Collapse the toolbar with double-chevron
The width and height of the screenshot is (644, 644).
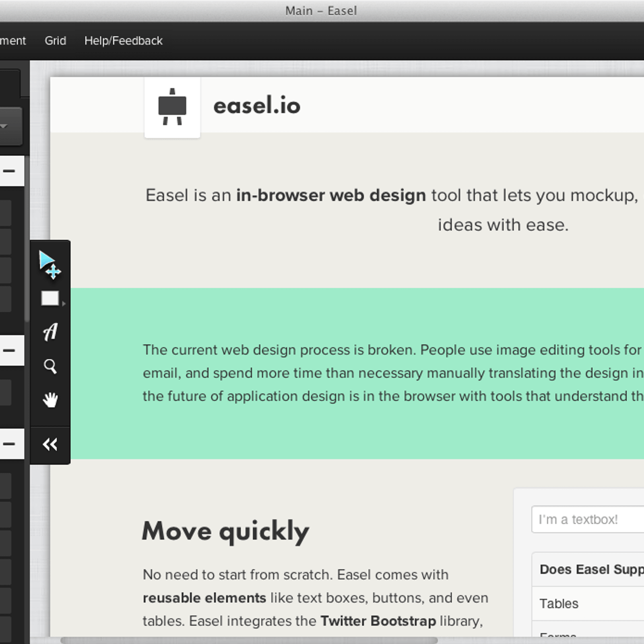pos(50,444)
